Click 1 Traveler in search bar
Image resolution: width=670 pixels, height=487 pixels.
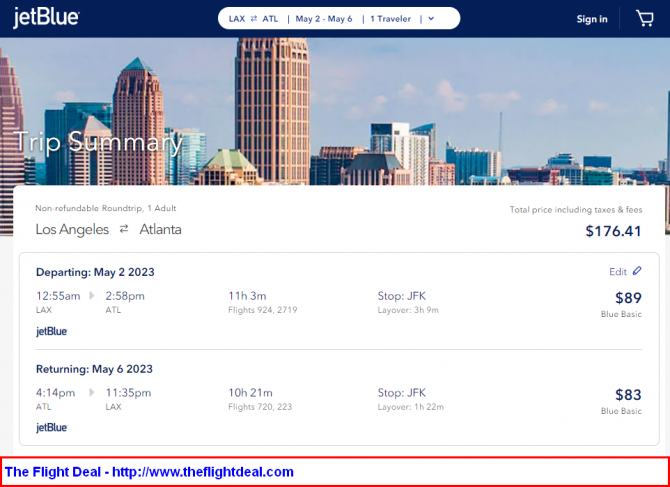tap(391, 19)
